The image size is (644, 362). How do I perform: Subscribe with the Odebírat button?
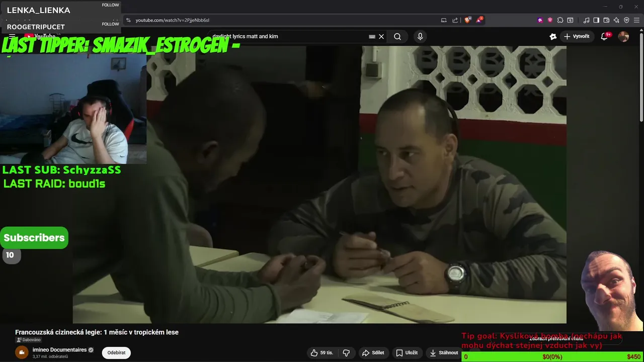116,353
